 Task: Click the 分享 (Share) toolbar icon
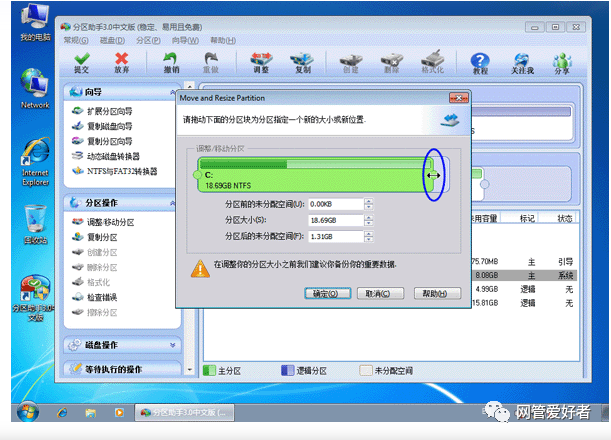[562, 63]
